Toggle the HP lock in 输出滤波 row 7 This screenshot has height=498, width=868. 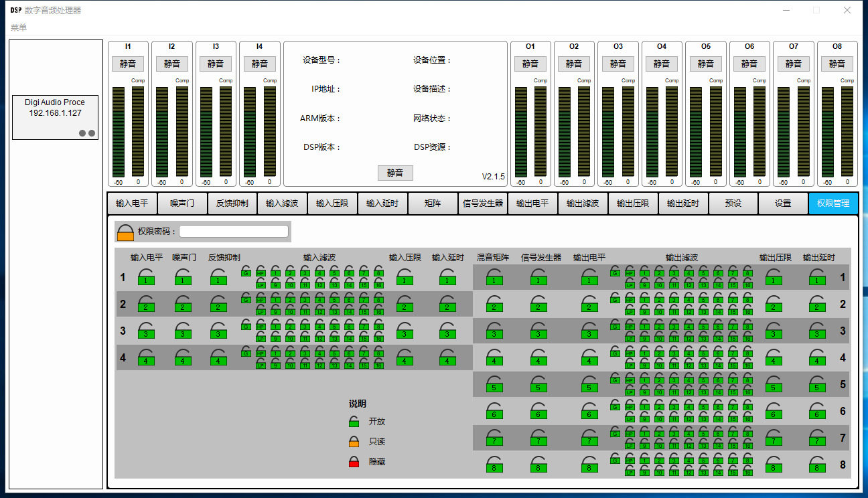tap(630, 432)
